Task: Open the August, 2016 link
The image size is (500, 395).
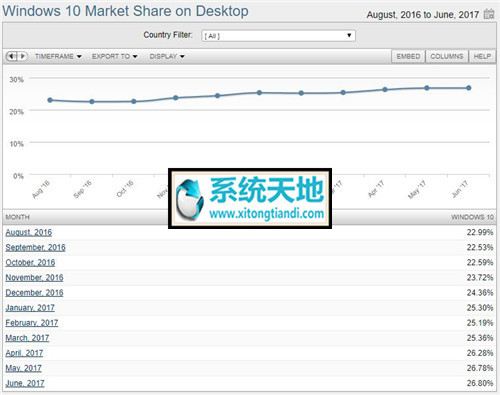Action: (29, 232)
